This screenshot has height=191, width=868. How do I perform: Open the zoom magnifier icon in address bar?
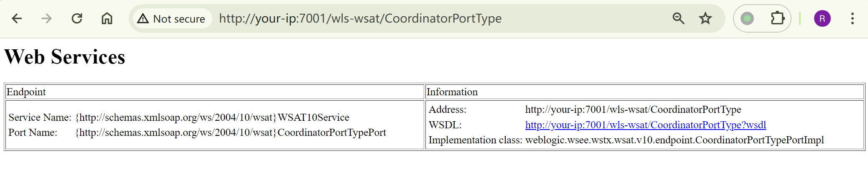(x=678, y=18)
